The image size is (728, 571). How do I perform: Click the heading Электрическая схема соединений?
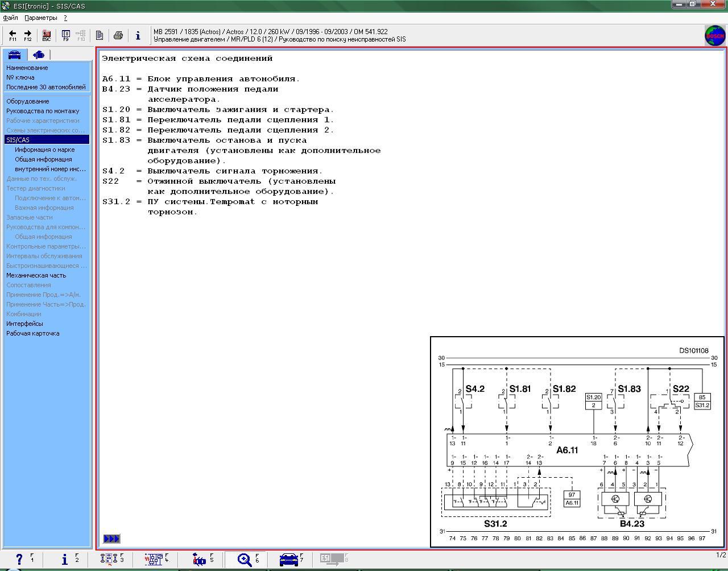(187, 58)
